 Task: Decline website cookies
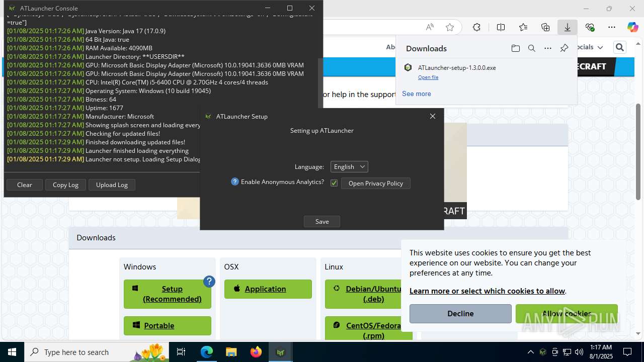(460, 314)
